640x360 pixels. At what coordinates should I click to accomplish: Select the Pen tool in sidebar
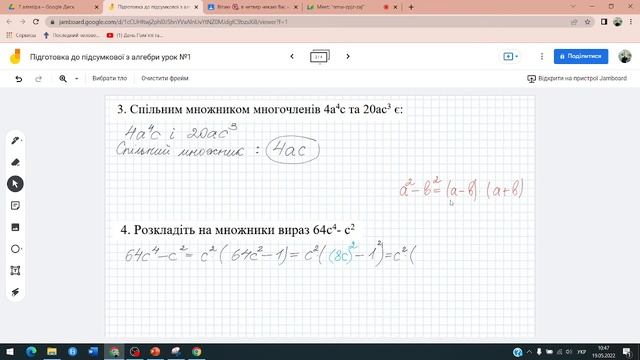coord(16,141)
